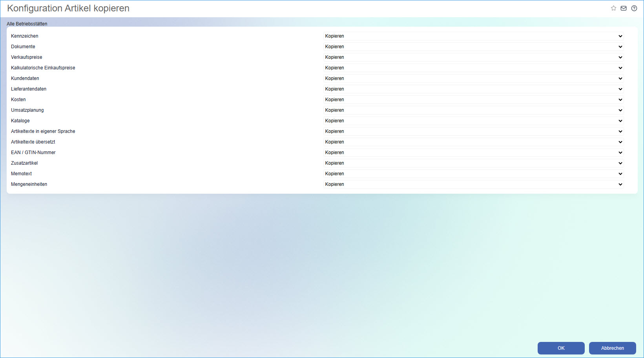Click the Abbrechen button
The image size is (644, 358).
(613, 348)
